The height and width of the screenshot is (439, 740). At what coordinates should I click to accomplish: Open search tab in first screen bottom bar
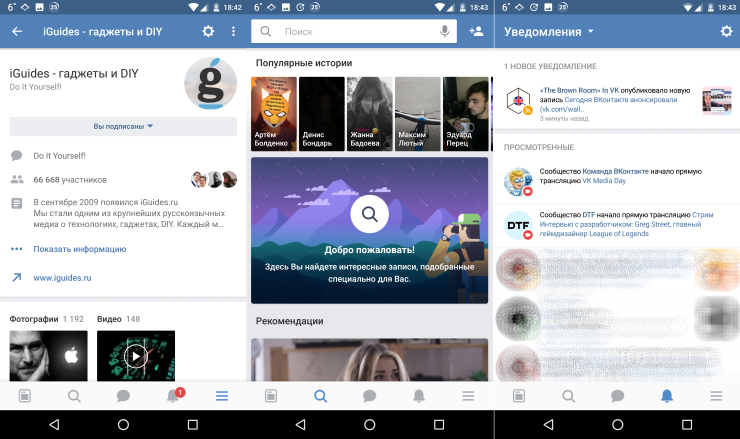[x=74, y=396]
